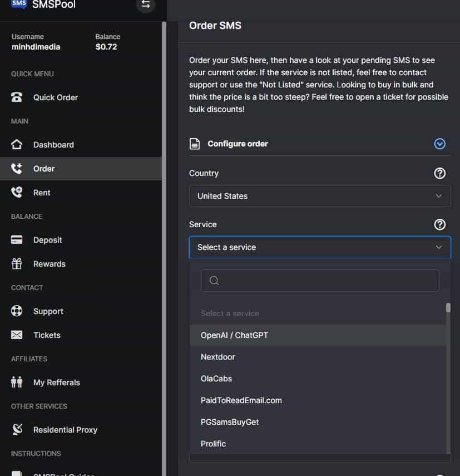Click the service list scrollbar thumb
This screenshot has width=460, height=476.
click(448, 307)
